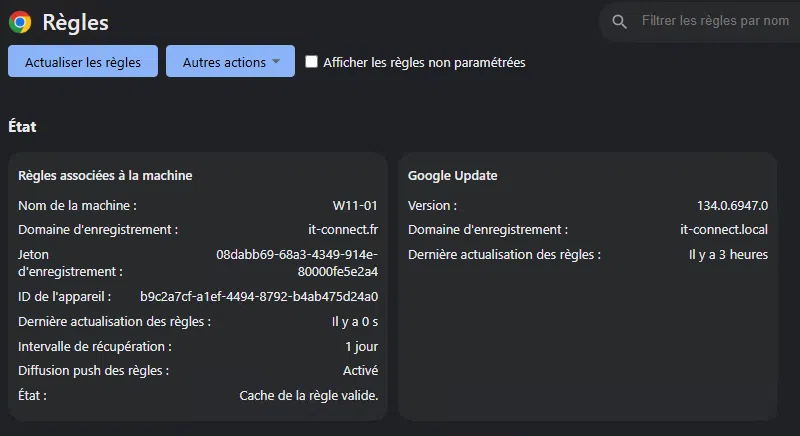Select the "Règles associées à la machine" card title

[x=105, y=176]
